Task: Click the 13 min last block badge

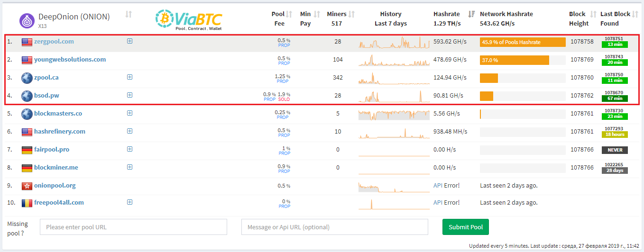Action: [x=615, y=45]
